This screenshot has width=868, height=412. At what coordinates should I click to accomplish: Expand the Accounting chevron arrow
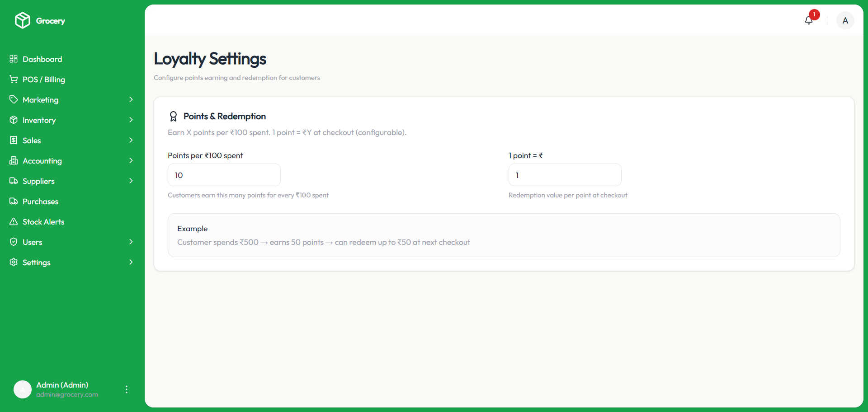pos(131,160)
